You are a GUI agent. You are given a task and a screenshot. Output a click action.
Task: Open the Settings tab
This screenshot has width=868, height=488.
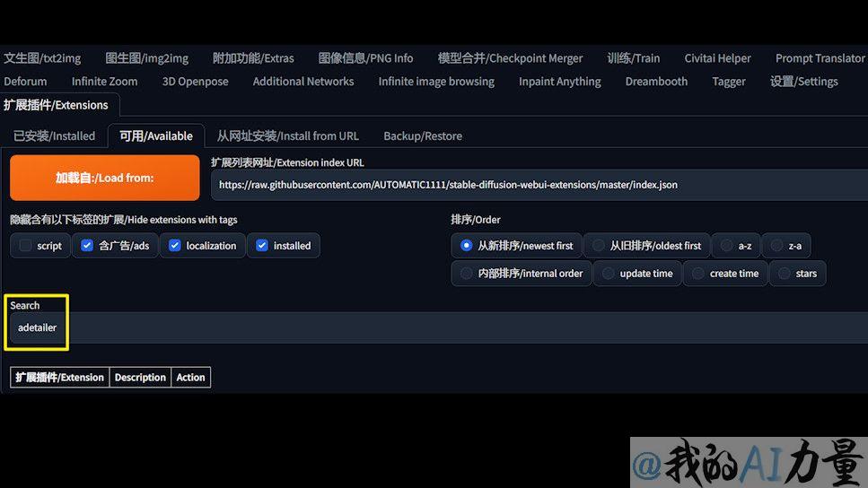pos(803,82)
